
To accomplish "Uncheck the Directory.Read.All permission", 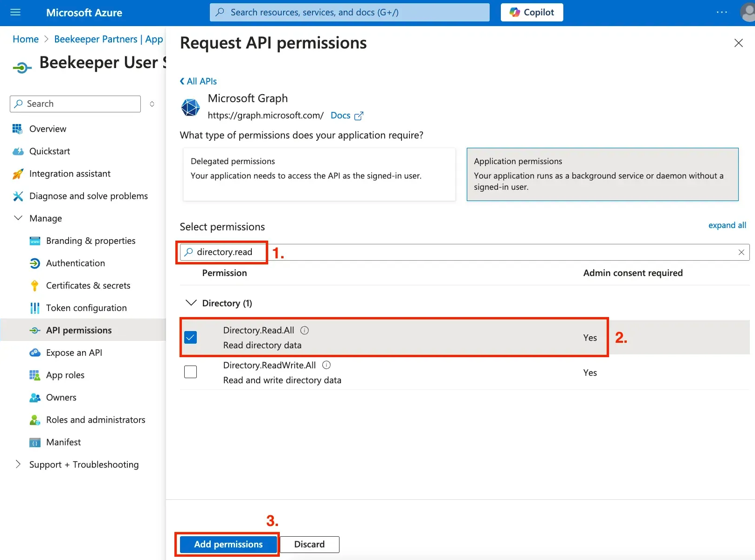I will 190,337.
